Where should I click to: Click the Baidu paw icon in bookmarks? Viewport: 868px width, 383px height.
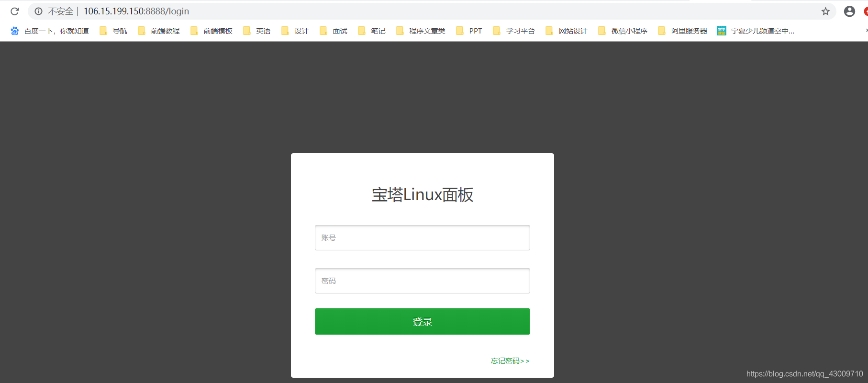15,31
